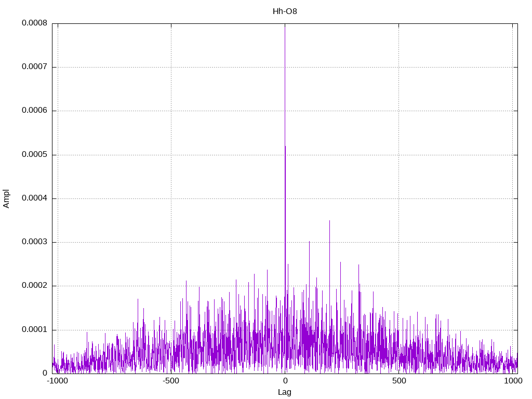The image size is (532, 399).
Task: Pick the 0.0001 y-axis tick label
Action: (34, 330)
